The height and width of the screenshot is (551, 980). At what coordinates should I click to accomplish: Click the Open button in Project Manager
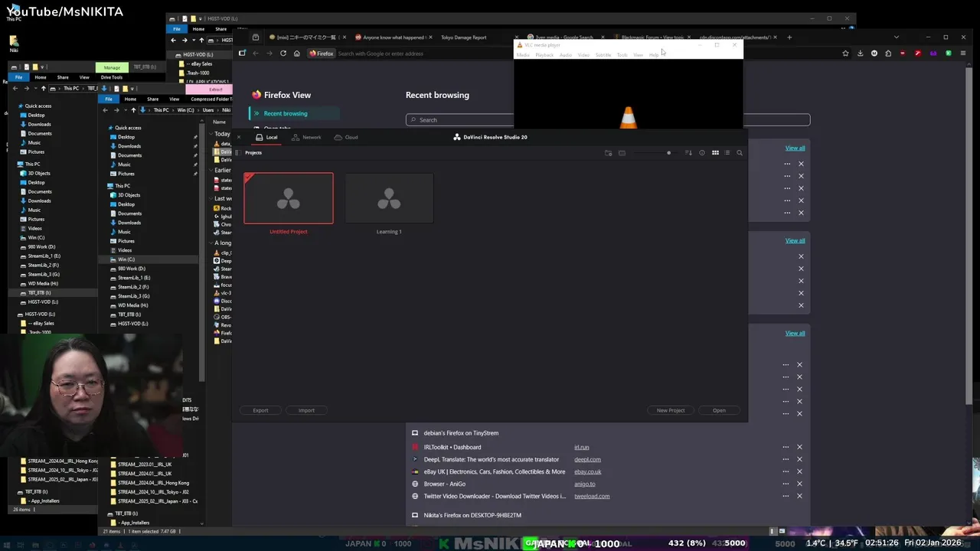pos(719,410)
